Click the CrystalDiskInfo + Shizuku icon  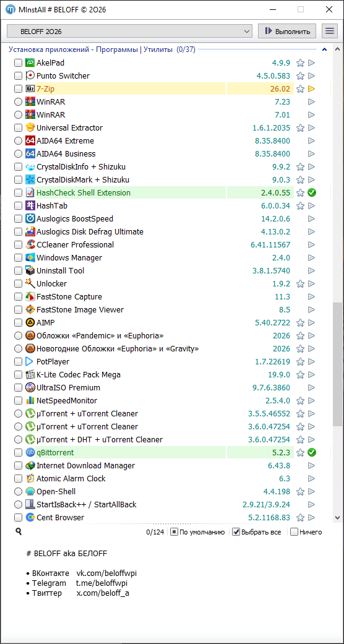30,167
